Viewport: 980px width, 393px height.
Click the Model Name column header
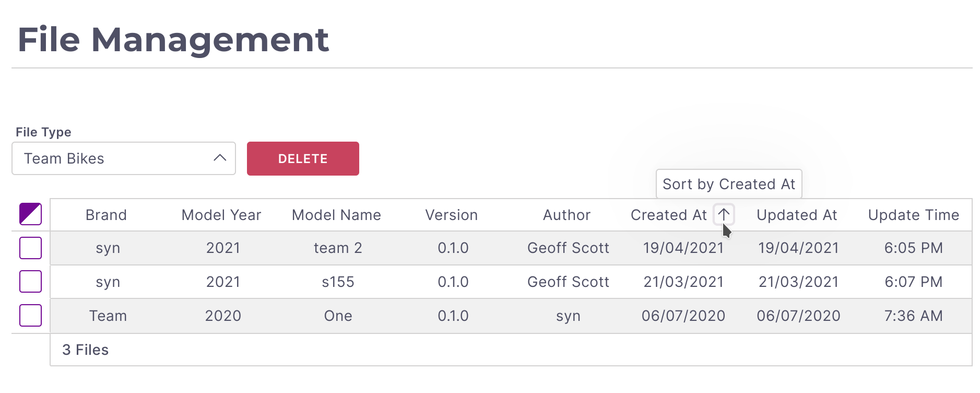pyautogui.click(x=336, y=215)
